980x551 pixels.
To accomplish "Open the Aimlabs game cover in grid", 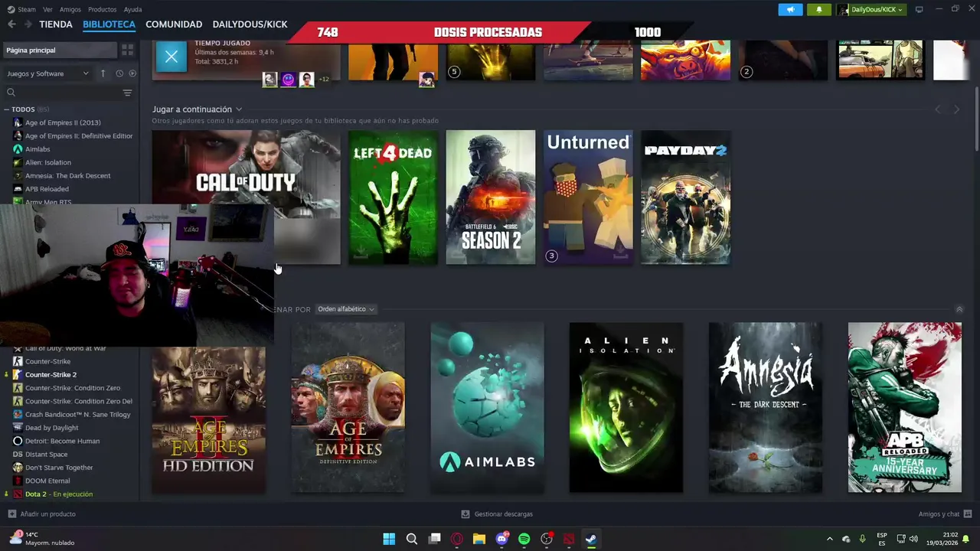I will 487,407.
